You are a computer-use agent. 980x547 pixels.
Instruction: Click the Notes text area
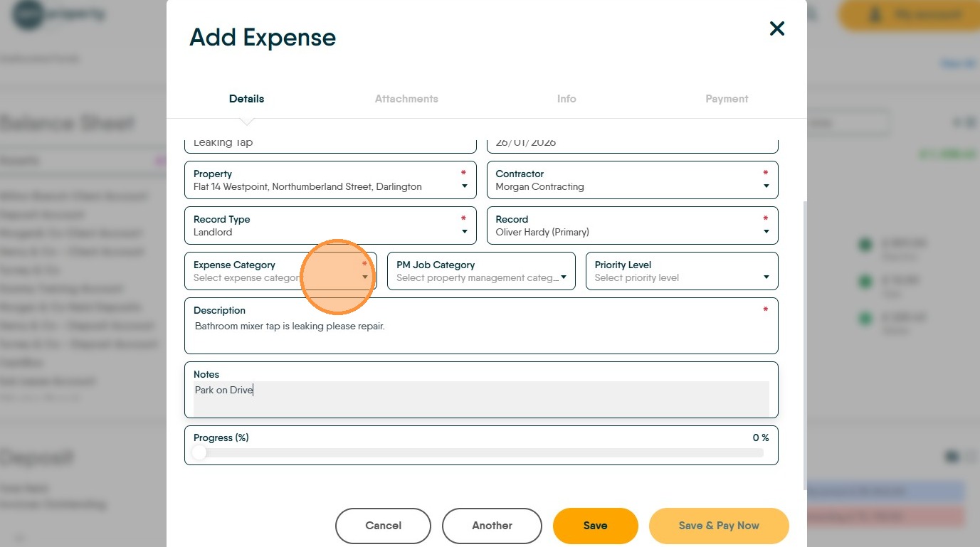pyautogui.click(x=480, y=398)
